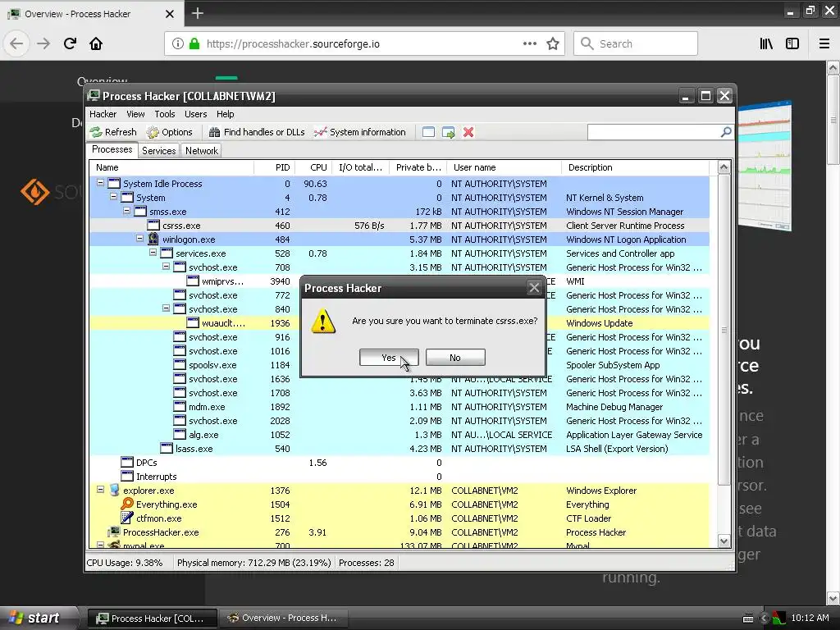Click the mdm.exe process icon
Viewport: 840px width, 630px height.
coord(180,406)
